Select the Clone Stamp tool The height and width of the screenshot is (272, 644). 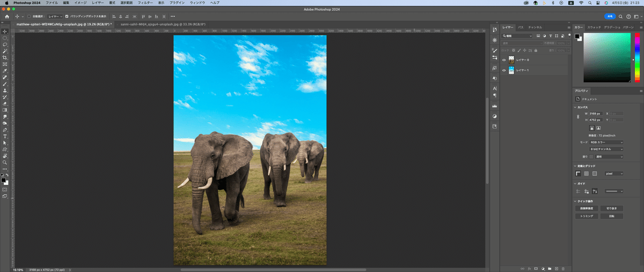coord(5,90)
